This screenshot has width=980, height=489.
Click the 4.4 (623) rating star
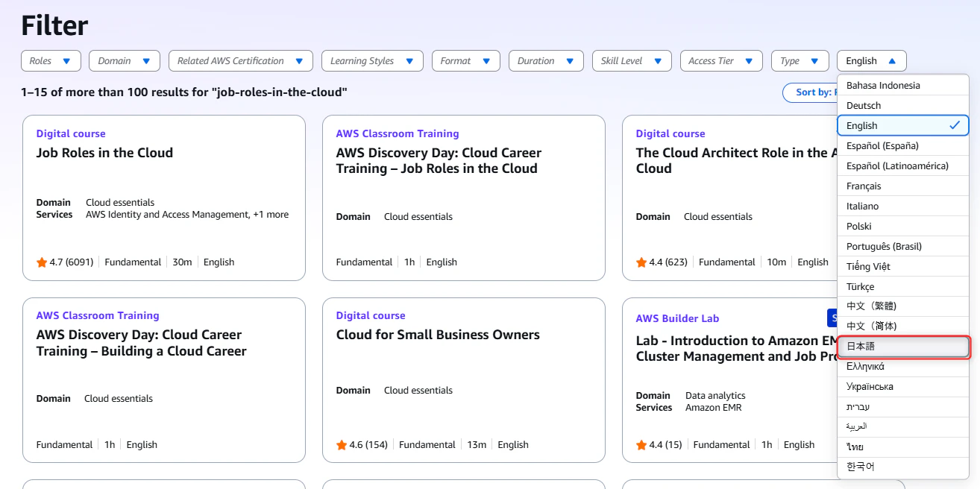pos(641,262)
